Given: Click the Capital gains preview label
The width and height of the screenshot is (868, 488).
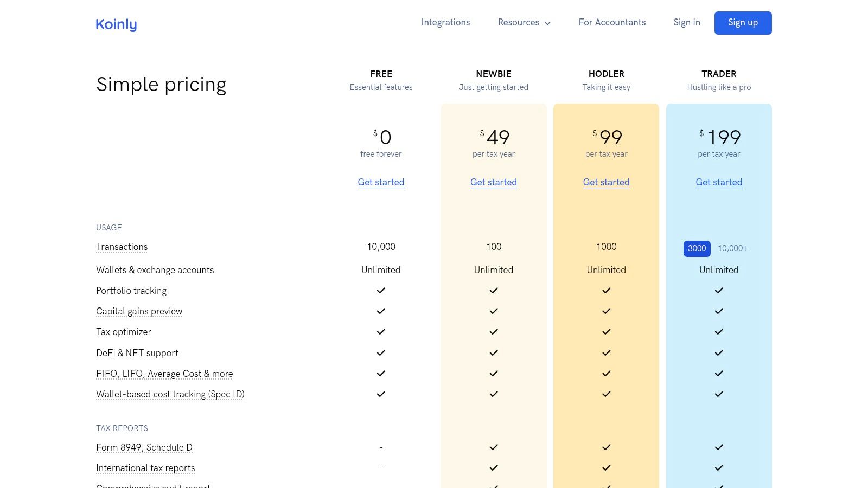Looking at the screenshot, I should coord(139,311).
